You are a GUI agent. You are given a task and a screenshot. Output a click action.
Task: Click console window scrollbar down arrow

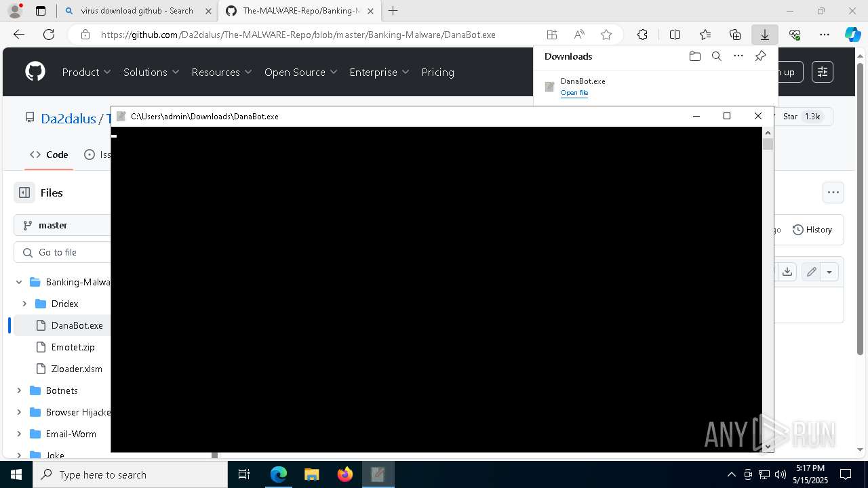768,447
